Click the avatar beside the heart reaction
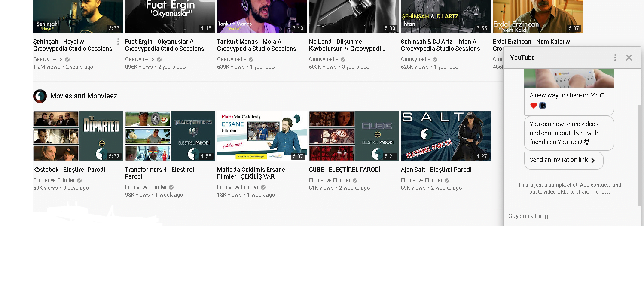644x288 pixels. point(543,106)
